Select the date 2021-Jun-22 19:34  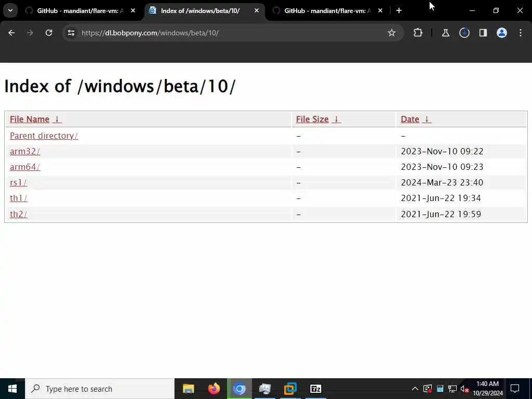[441, 198]
